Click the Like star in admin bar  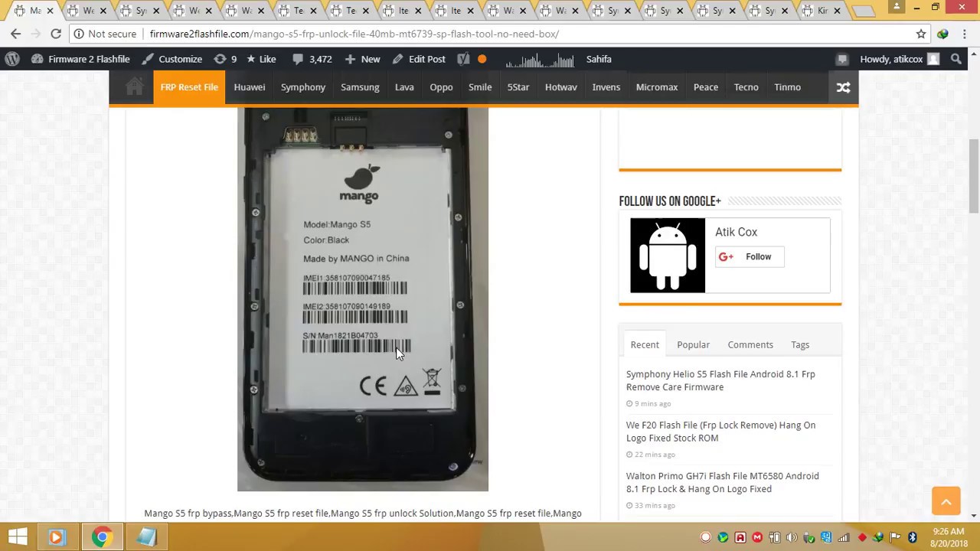coord(261,59)
